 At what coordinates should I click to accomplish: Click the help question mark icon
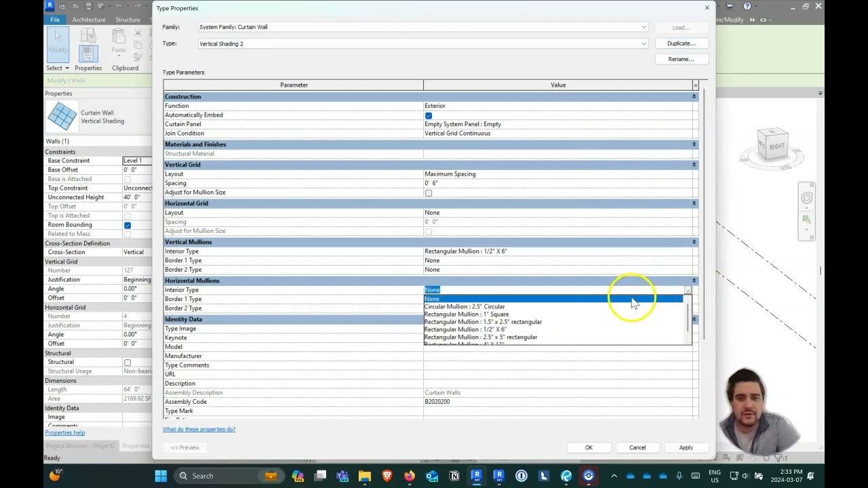(747, 6)
